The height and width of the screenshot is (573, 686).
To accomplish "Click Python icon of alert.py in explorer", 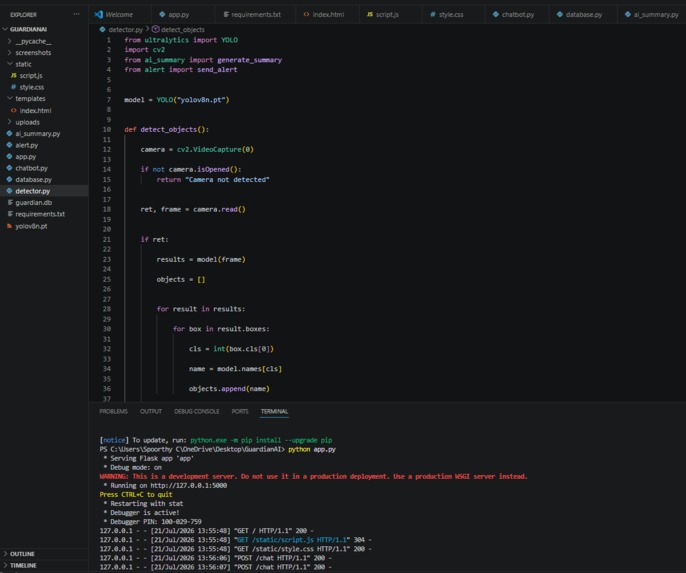I will coord(9,145).
